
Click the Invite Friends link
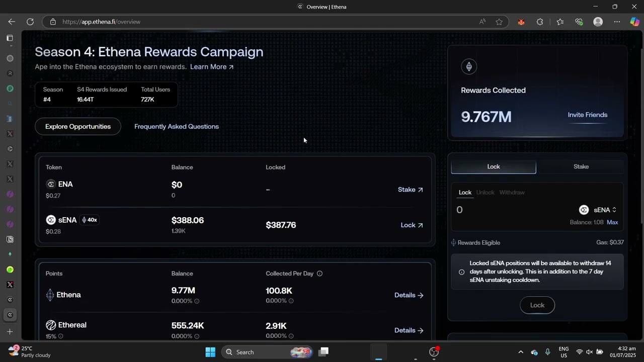pos(588,115)
